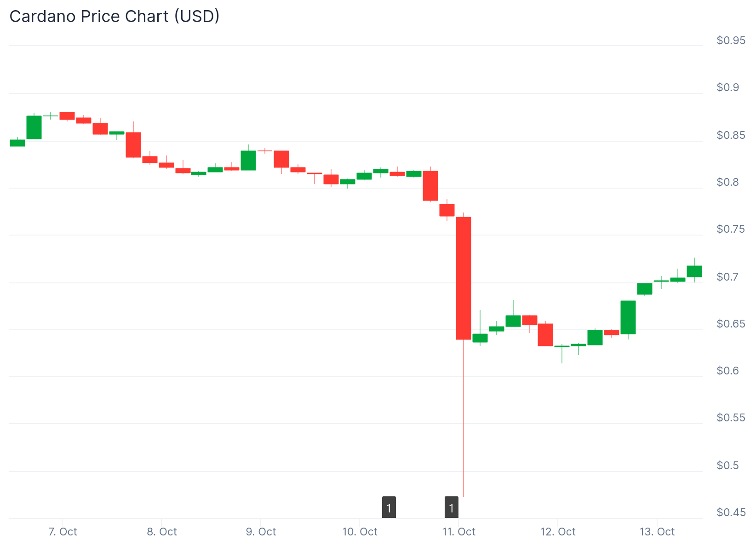Click the $0.95 price axis label
Image resolution: width=756 pixels, height=552 pixels.
click(x=731, y=40)
